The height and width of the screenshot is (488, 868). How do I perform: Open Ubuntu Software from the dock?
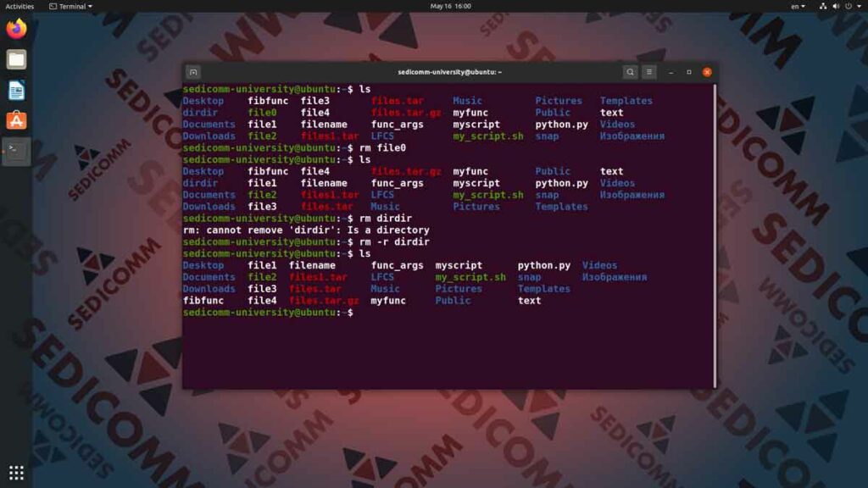(16, 120)
